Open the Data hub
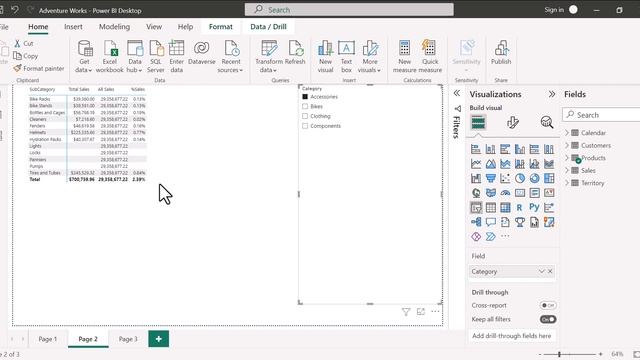The width and height of the screenshot is (640, 360). click(x=134, y=57)
